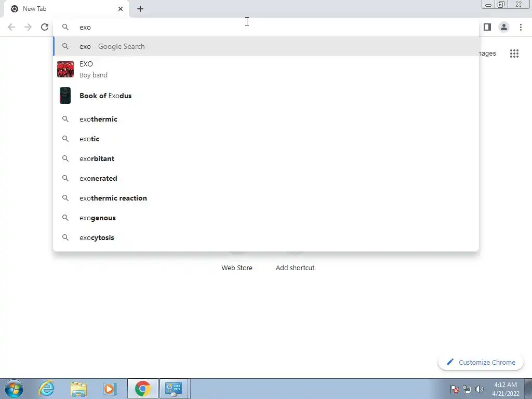Open the volume speaker icon
The image size is (532, 399).
click(480, 389)
